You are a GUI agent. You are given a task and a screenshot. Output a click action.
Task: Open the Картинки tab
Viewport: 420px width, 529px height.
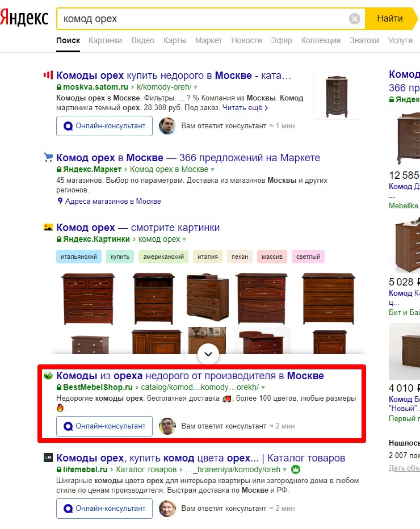click(x=105, y=40)
